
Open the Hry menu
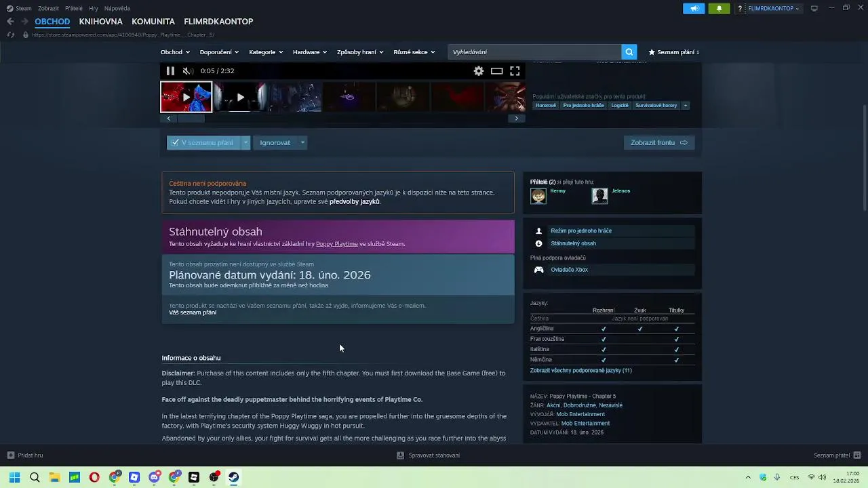pyautogui.click(x=94, y=8)
